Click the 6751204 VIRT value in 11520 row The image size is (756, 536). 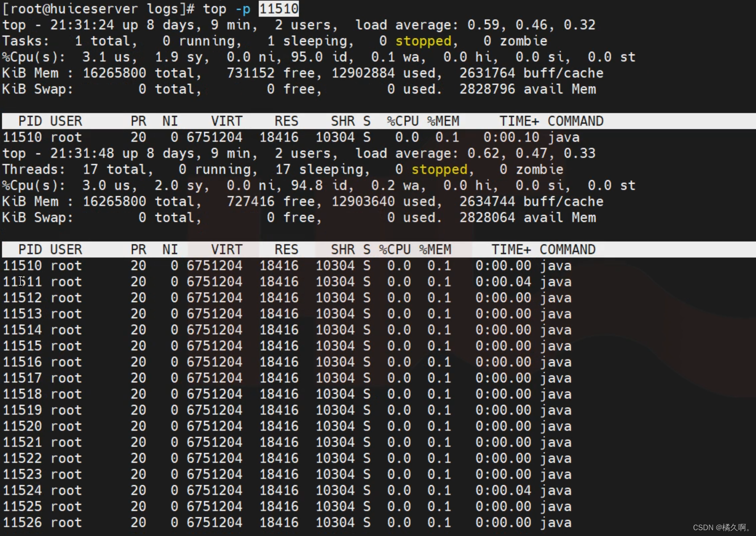pos(214,426)
